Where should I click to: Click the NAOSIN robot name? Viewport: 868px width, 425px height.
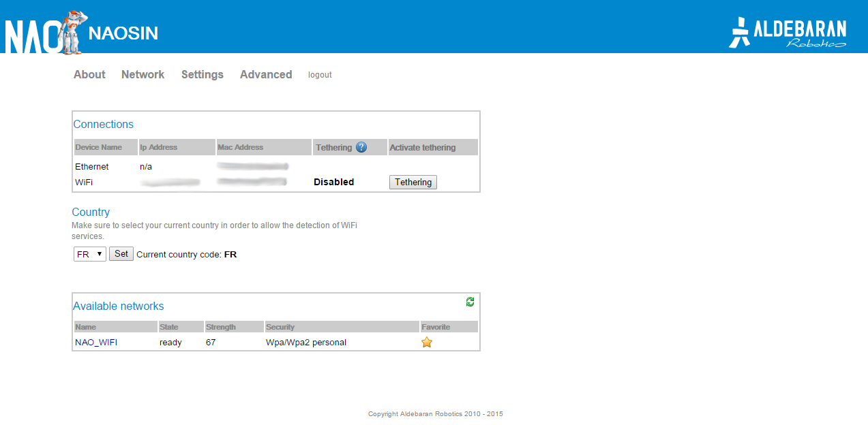(123, 33)
